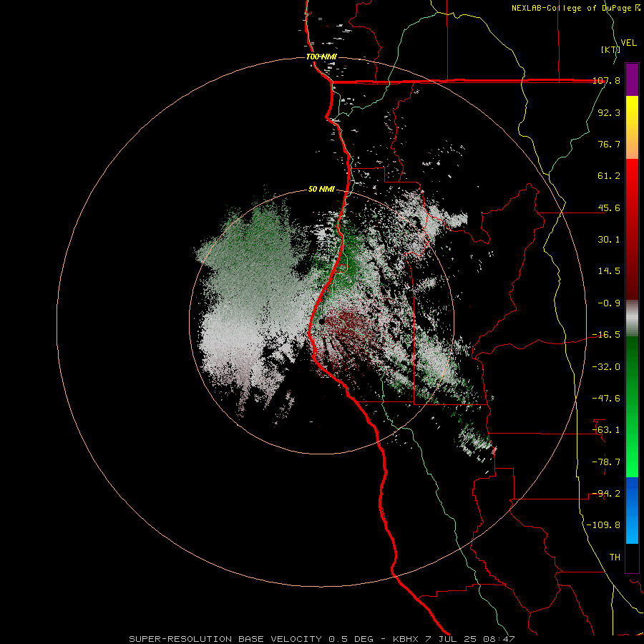Click the -63.1 velocity scale value
The width and height of the screenshot is (644, 644).
click(606, 430)
